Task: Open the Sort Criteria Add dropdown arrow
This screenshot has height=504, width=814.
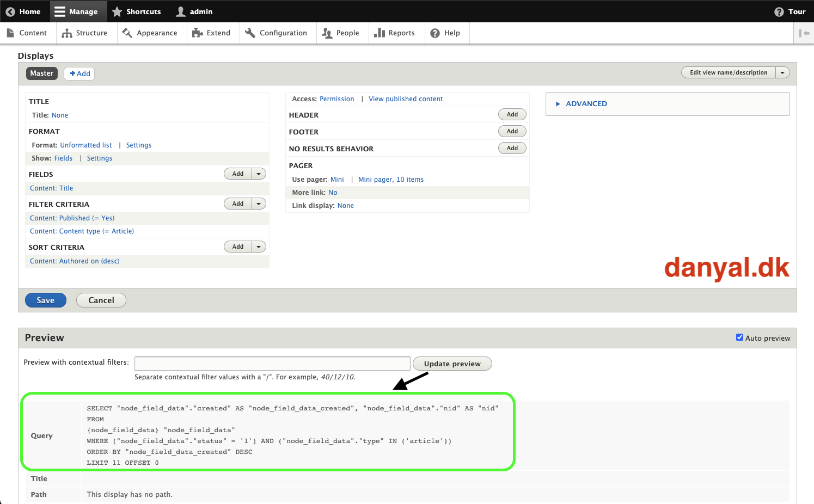Action: pos(259,247)
